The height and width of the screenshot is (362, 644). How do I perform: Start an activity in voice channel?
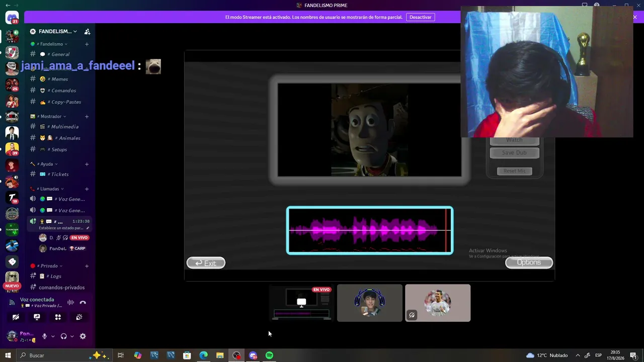[x=58, y=317]
